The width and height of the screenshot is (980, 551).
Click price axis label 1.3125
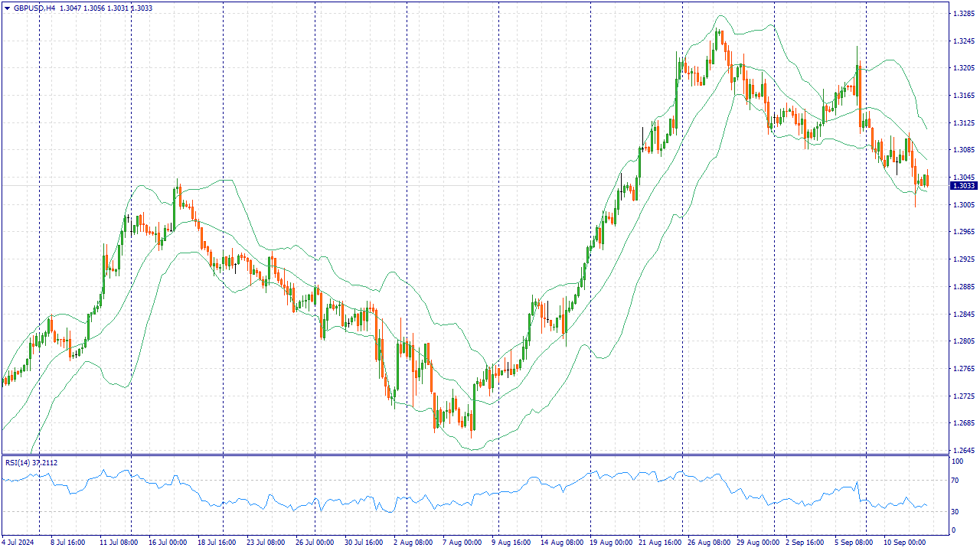(963, 123)
